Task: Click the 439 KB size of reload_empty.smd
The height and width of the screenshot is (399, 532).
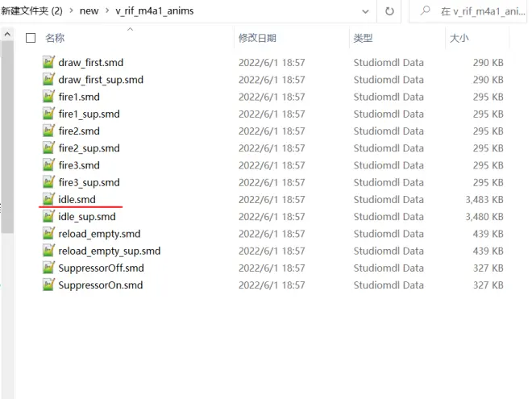Action: point(488,234)
